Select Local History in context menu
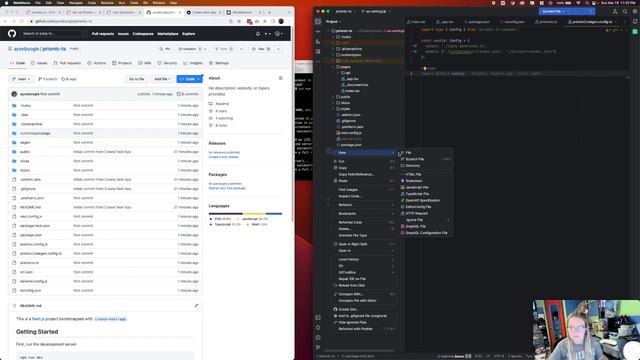This screenshot has width=640, height=360. tap(363, 259)
